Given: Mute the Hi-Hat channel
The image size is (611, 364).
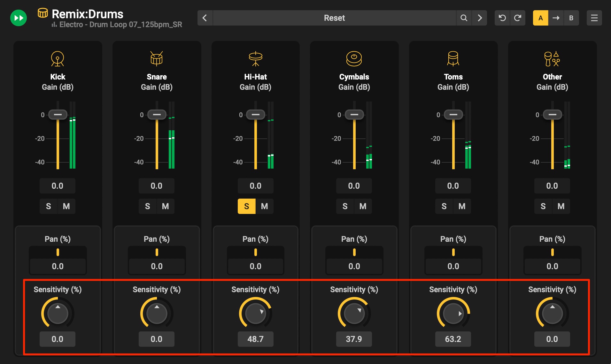Looking at the screenshot, I should point(265,206).
